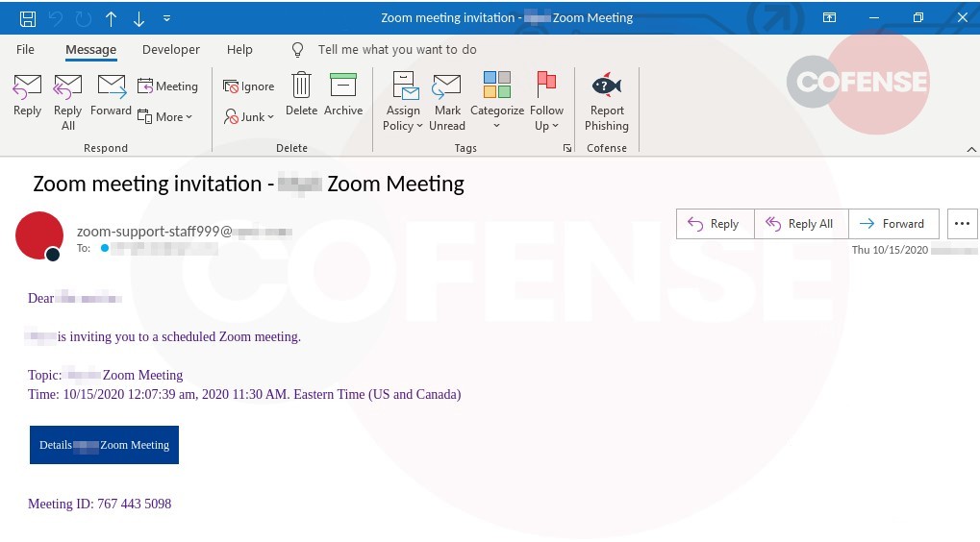
Task: Click the Topic: Zoom Meeting line
Action: tap(105, 376)
